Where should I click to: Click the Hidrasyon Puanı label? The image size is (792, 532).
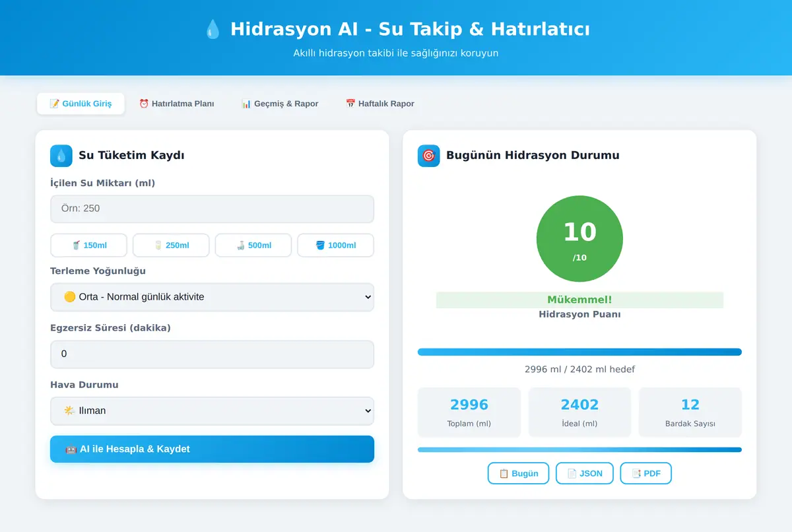coord(579,314)
